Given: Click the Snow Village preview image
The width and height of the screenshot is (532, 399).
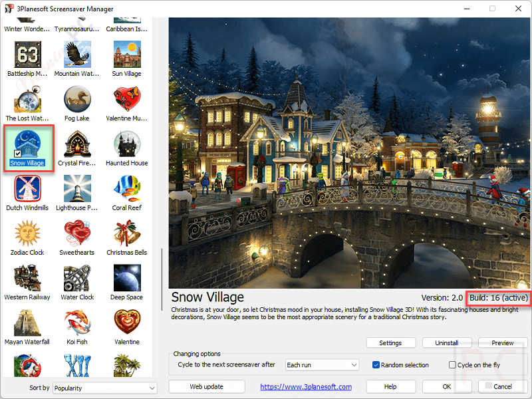Looking at the screenshot, I should click(348, 153).
